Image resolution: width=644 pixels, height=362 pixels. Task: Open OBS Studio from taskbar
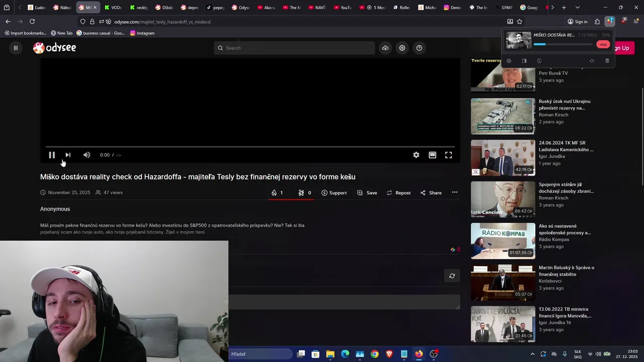[434, 354]
